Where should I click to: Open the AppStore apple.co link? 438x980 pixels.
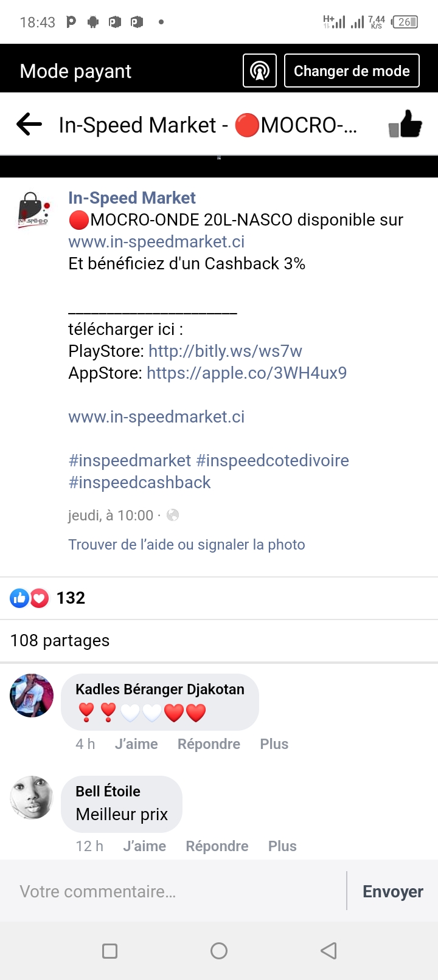[247, 373]
